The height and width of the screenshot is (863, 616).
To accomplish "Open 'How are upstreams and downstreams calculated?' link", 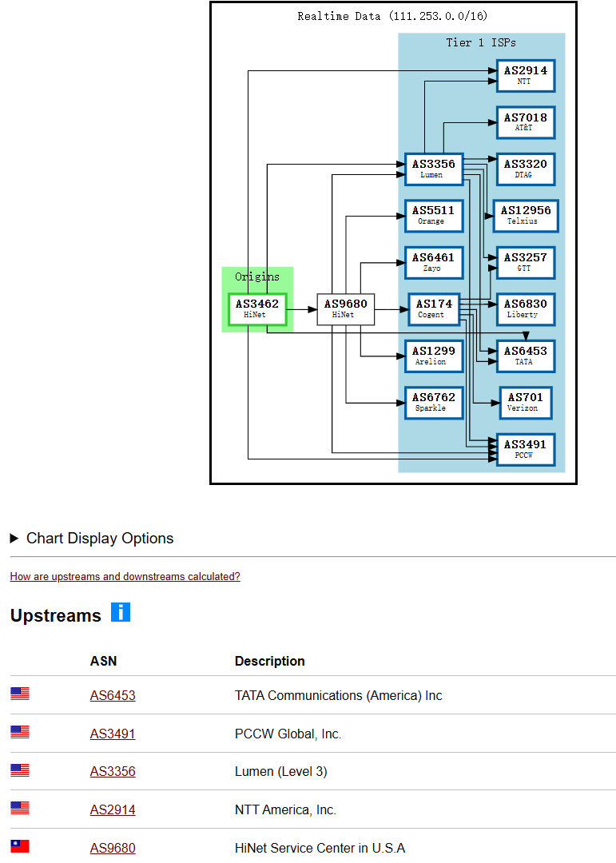I will click(x=125, y=576).
